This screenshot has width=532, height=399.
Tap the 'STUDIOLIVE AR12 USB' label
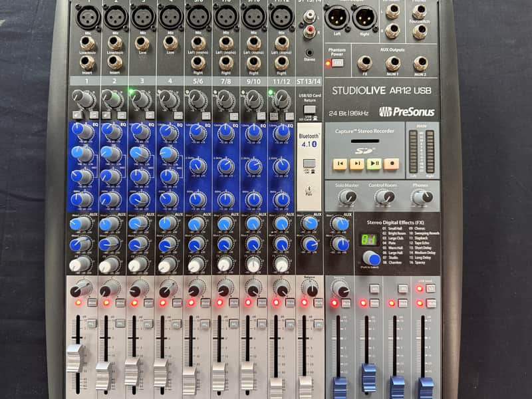click(382, 90)
